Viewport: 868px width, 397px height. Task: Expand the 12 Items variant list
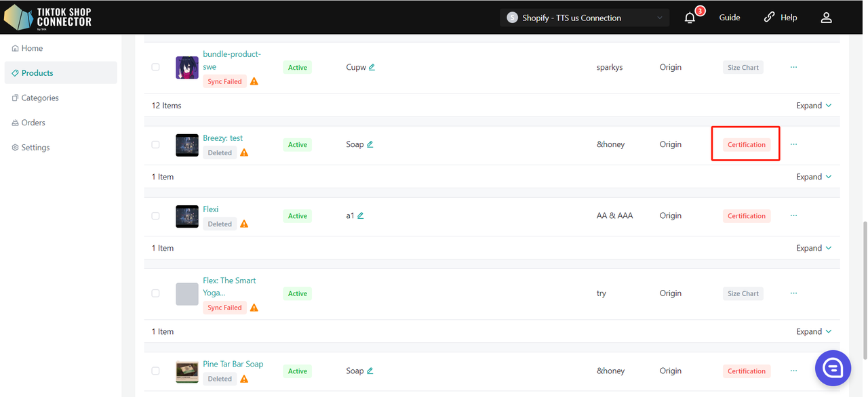pyautogui.click(x=814, y=106)
